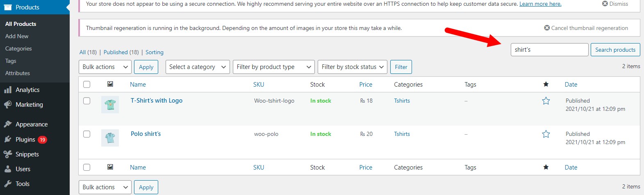Click the Marketing megaphone icon
The height and width of the screenshot is (195, 644).
(x=8, y=105)
